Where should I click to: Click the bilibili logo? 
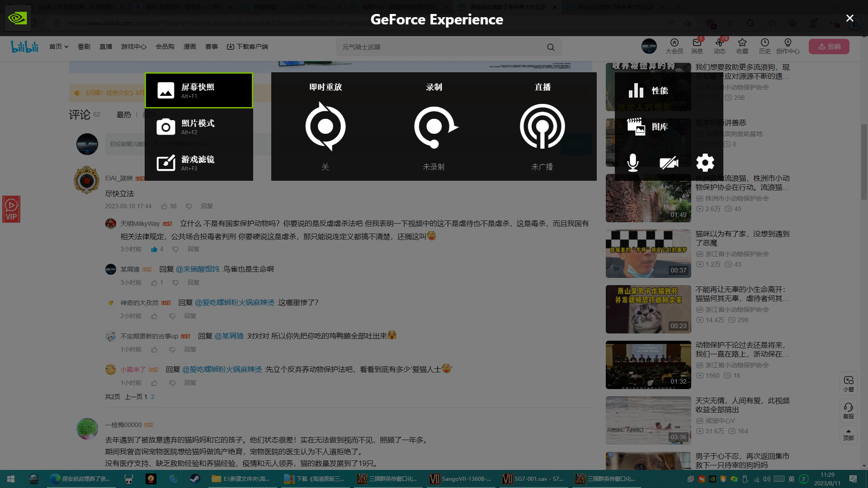[25, 47]
